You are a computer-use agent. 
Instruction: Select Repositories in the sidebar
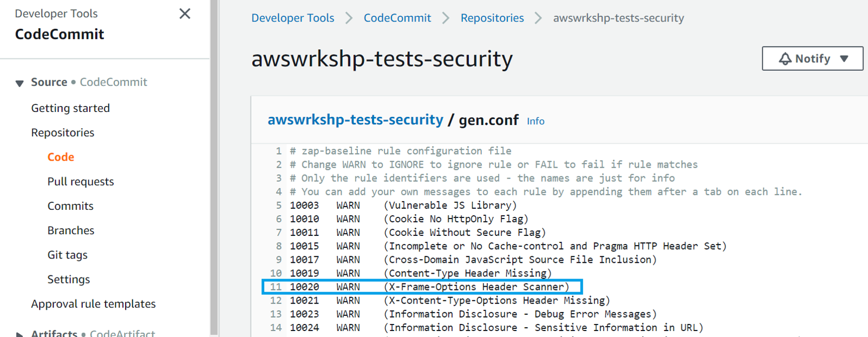[x=63, y=133]
